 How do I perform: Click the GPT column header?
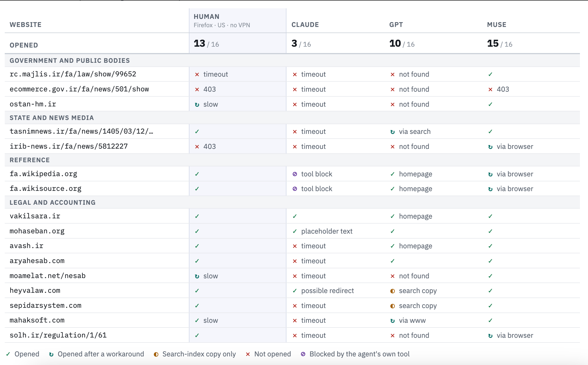tap(396, 25)
